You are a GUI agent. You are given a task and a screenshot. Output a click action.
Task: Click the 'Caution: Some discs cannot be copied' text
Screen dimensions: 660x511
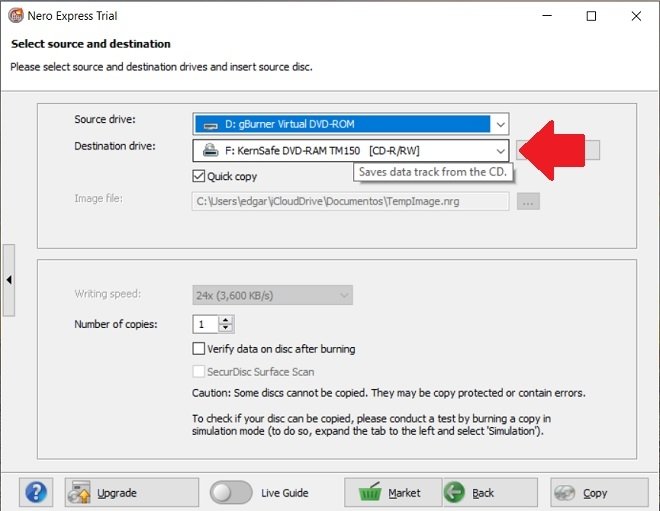[x=280, y=393]
